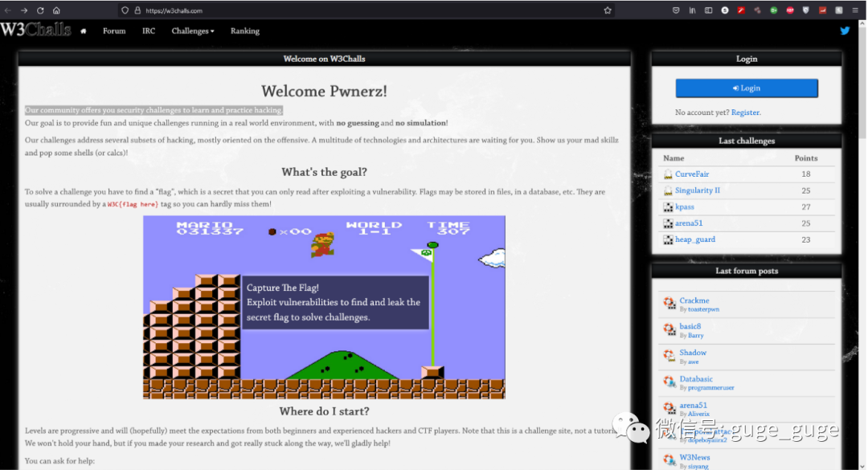The width and height of the screenshot is (868, 470).
Task: Open the browser home page icon
Action: click(56, 10)
